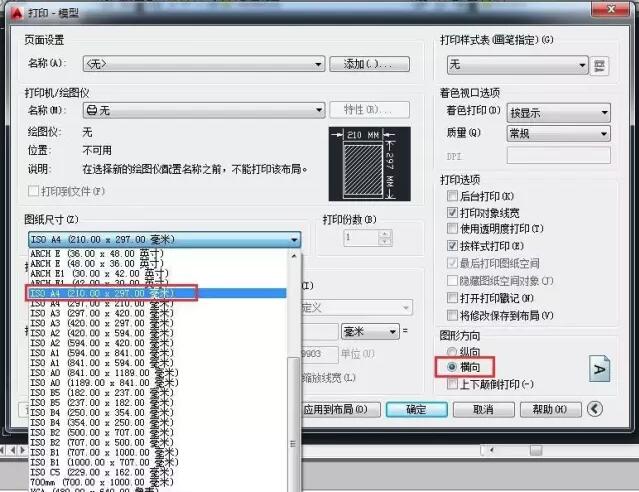Open the 打印样式表 dropdown
The width and height of the screenshot is (639, 492).
pos(518,65)
